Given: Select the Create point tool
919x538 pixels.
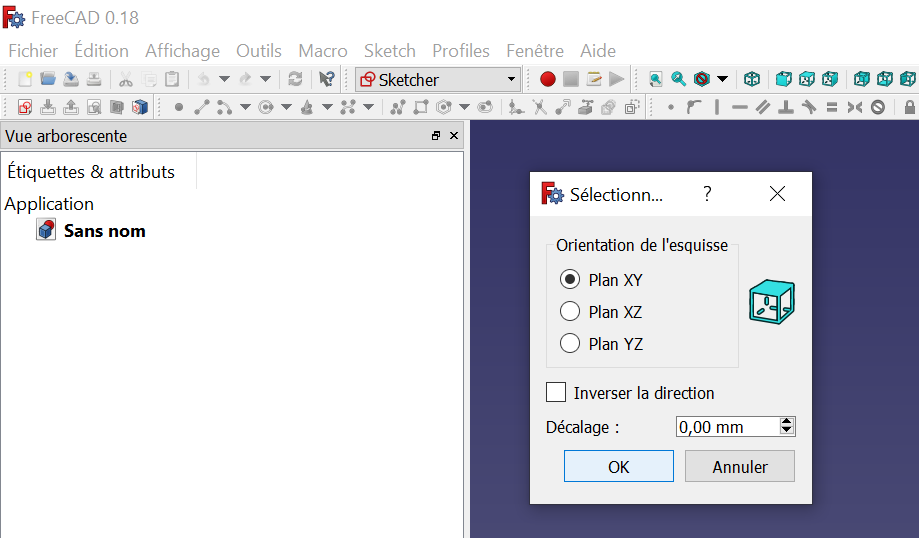Looking at the screenshot, I should (x=179, y=107).
